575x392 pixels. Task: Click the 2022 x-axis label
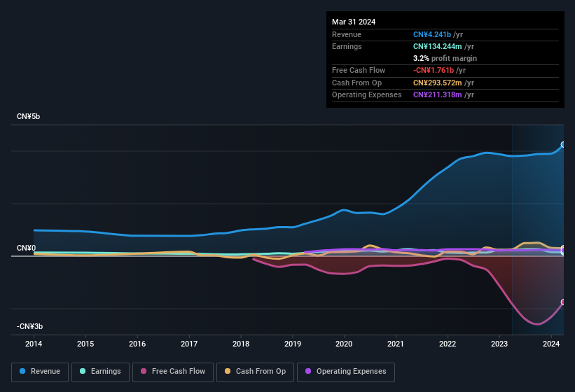click(448, 344)
